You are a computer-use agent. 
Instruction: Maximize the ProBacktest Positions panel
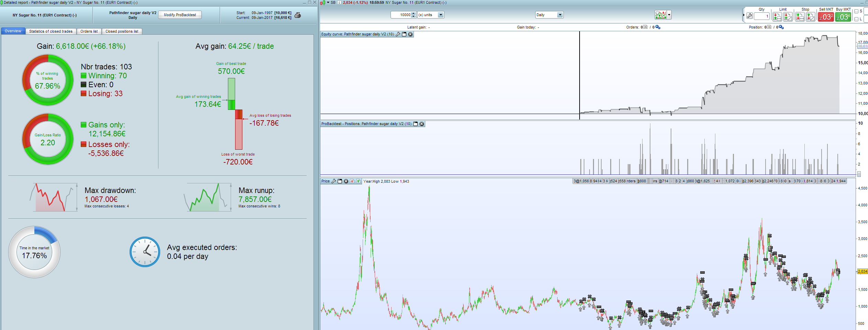(416, 124)
